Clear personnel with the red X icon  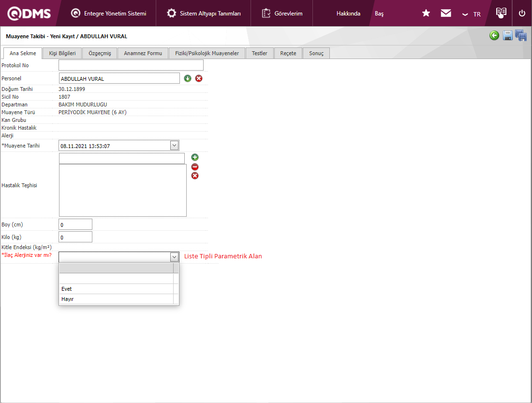click(x=199, y=78)
